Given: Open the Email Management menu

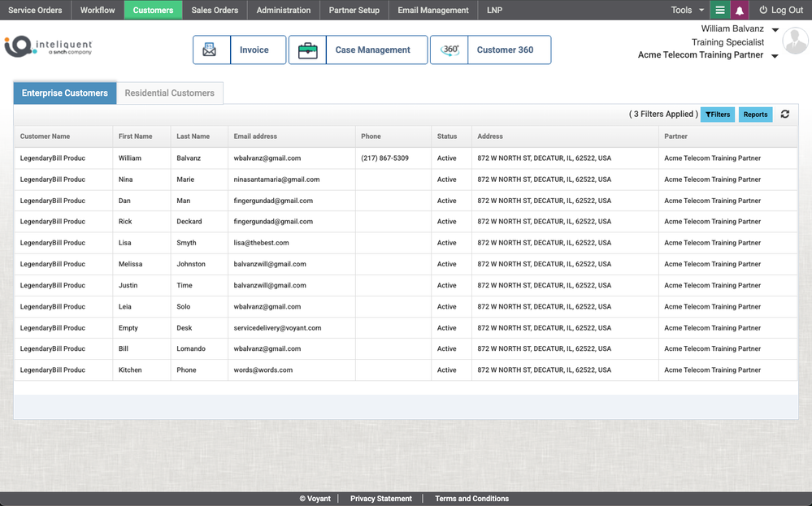Looking at the screenshot, I should (433, 10).
